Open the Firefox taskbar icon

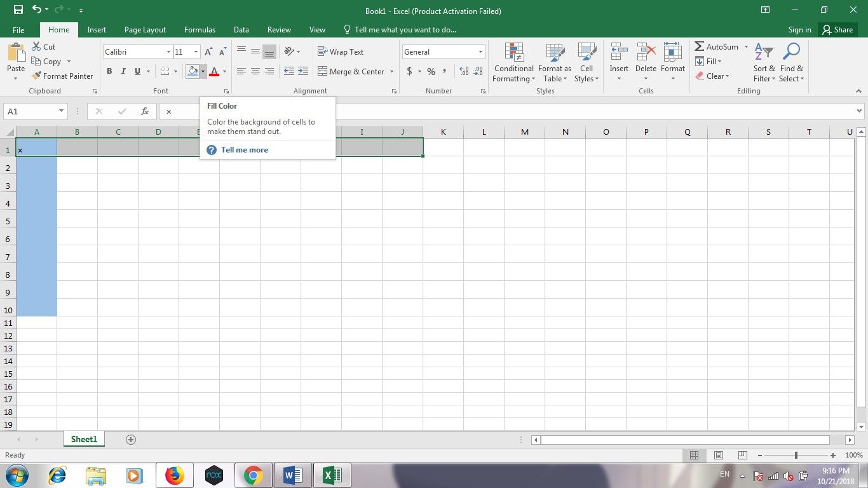coord(174,475)
